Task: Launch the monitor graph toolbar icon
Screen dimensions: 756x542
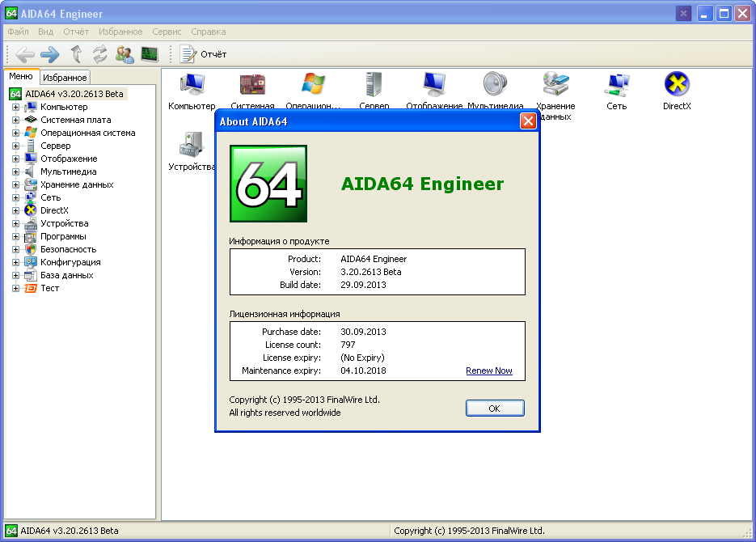Action: coord(150,54)
